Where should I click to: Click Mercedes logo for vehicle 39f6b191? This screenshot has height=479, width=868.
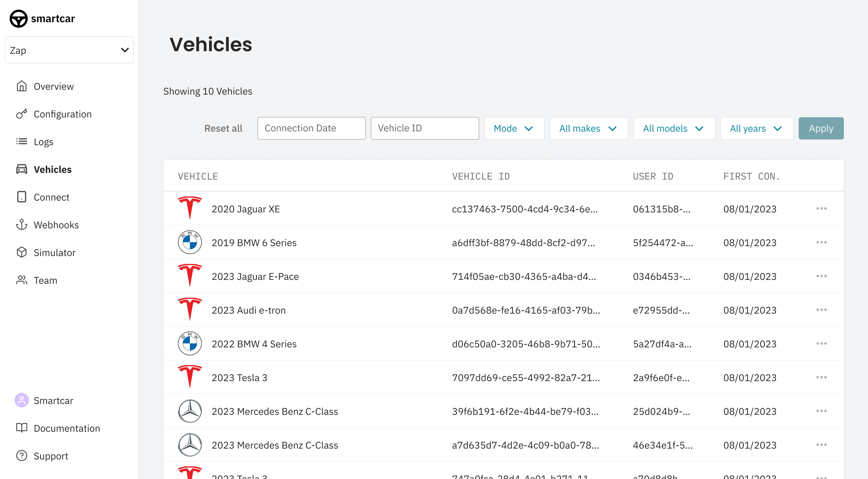click(190, 411)
